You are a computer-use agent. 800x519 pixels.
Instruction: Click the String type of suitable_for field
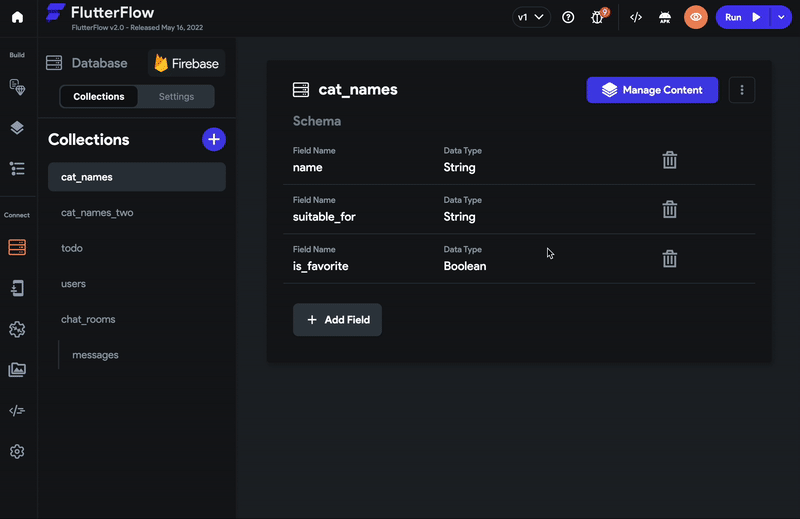(459, 217)
